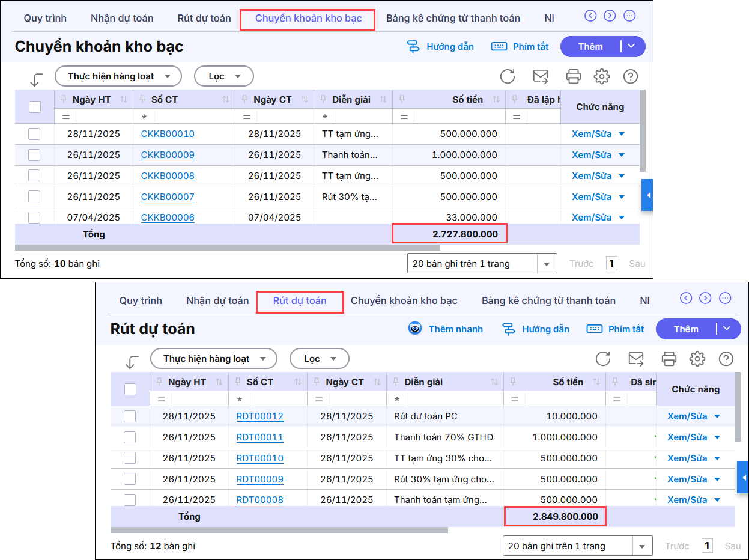Switch to Bảng kê chứng từ thanh toán tab in top panel
This screenshot has height=560, width=749.
[453, 18]
